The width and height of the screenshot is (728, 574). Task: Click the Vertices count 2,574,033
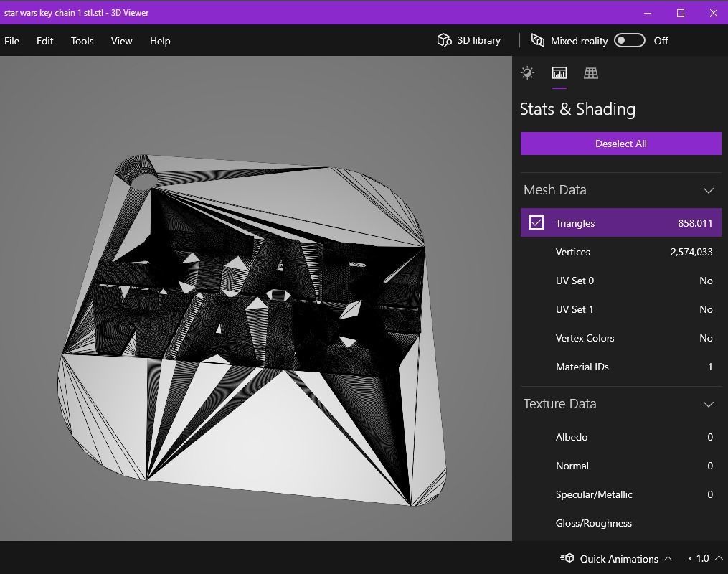tap(691, 252)
